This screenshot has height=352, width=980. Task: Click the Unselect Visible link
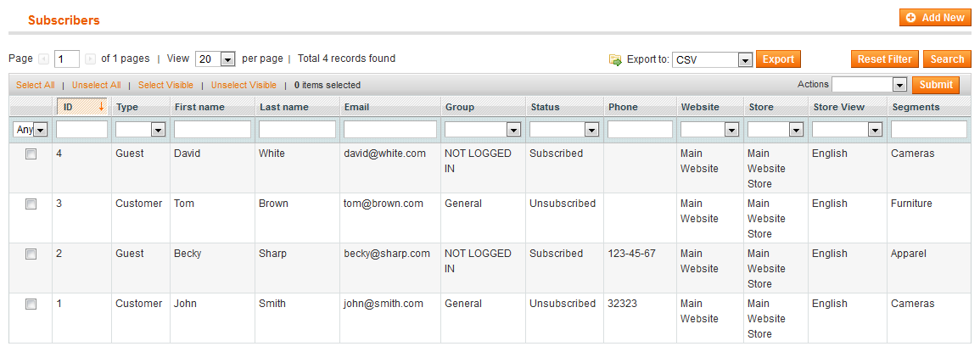[x=244, y=85]
